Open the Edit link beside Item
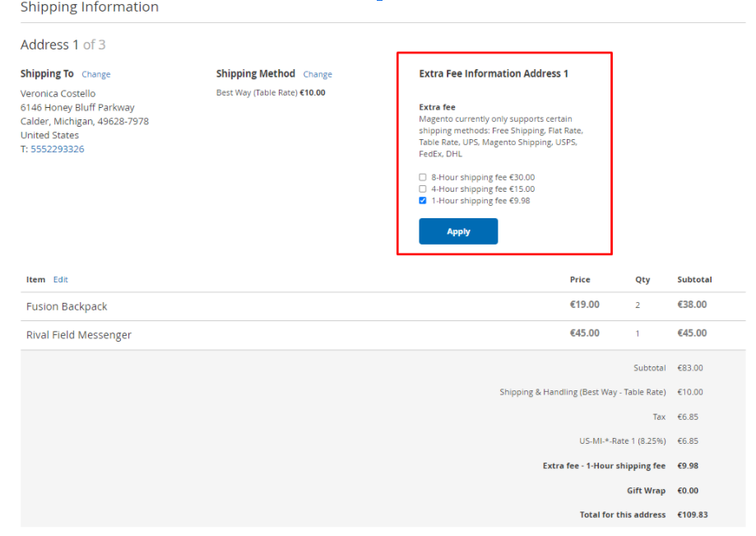756x536 pixels. (61, 280)
